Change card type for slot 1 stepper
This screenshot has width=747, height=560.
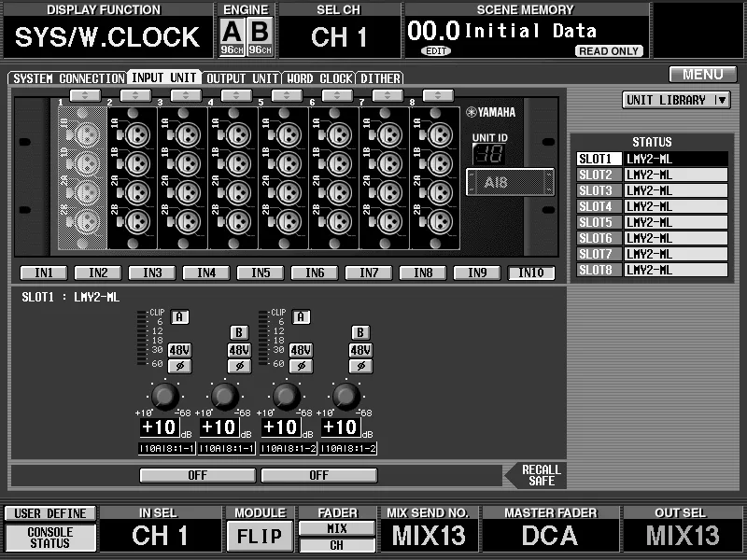(85, 95)
